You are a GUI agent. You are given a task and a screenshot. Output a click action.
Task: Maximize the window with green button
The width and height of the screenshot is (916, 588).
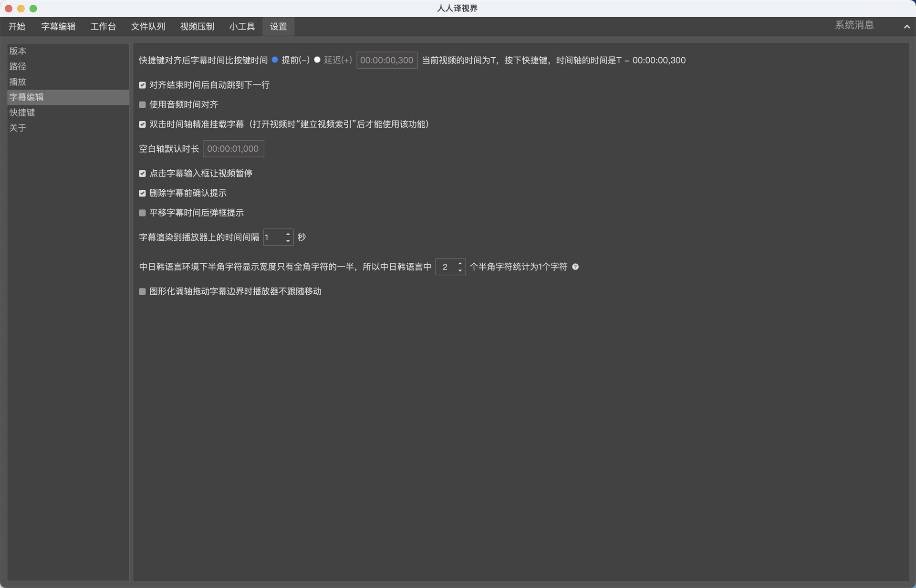33,9
